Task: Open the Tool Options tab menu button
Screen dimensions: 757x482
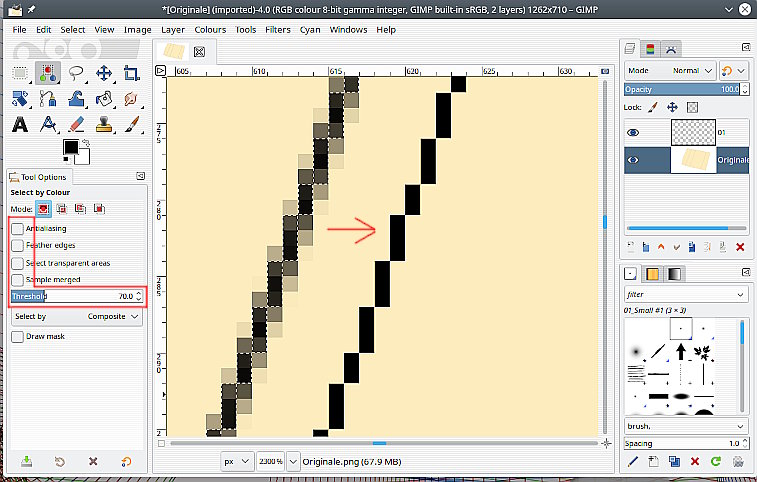Action: click(140, 176)
